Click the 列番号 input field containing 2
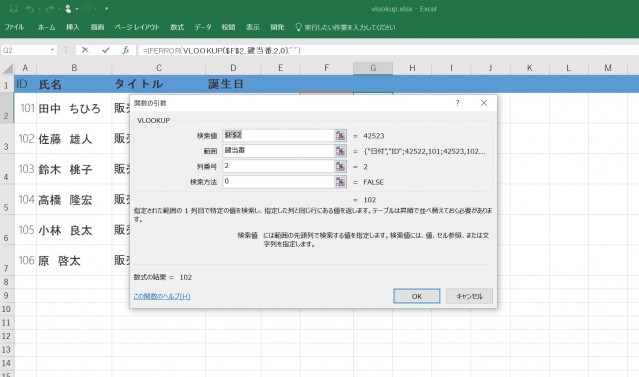The width and height of the screenshot is (639, 377). point(278,167)
